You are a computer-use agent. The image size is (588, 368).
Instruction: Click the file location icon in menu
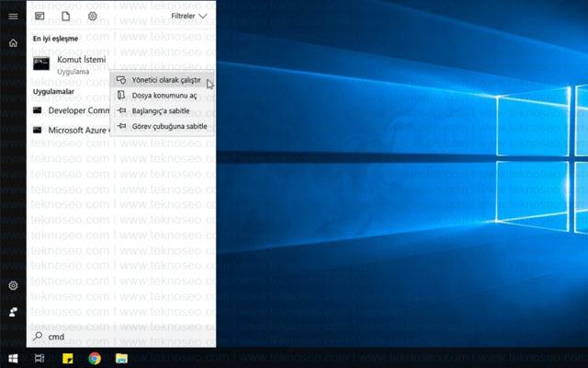tap(121, 95)
